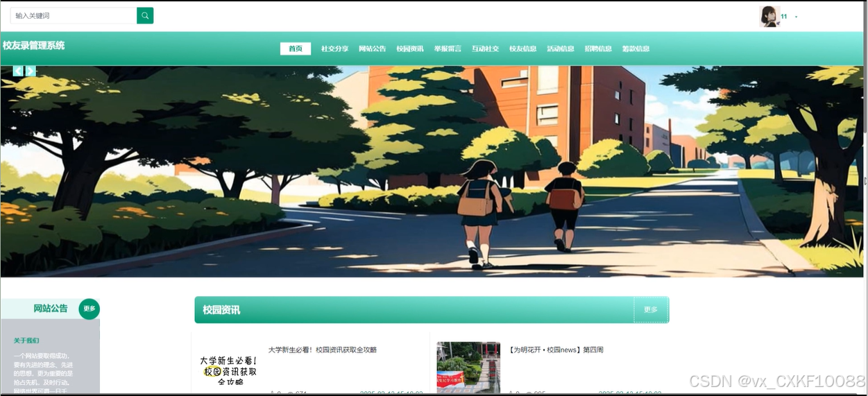Click the campus banner carousel image
This screenshot has width=868, height=396.
[x=432, y=171]
